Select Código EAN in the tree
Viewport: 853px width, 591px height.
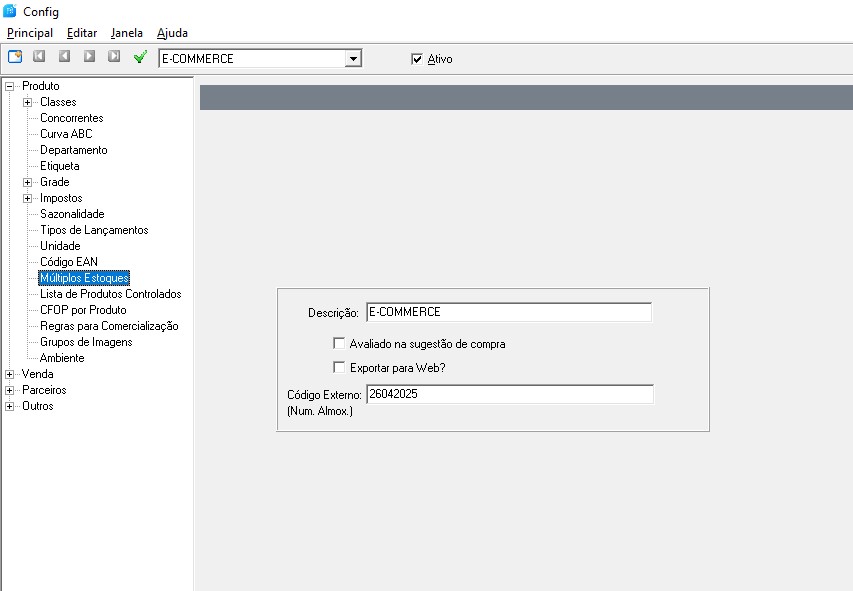coord(68,262)
